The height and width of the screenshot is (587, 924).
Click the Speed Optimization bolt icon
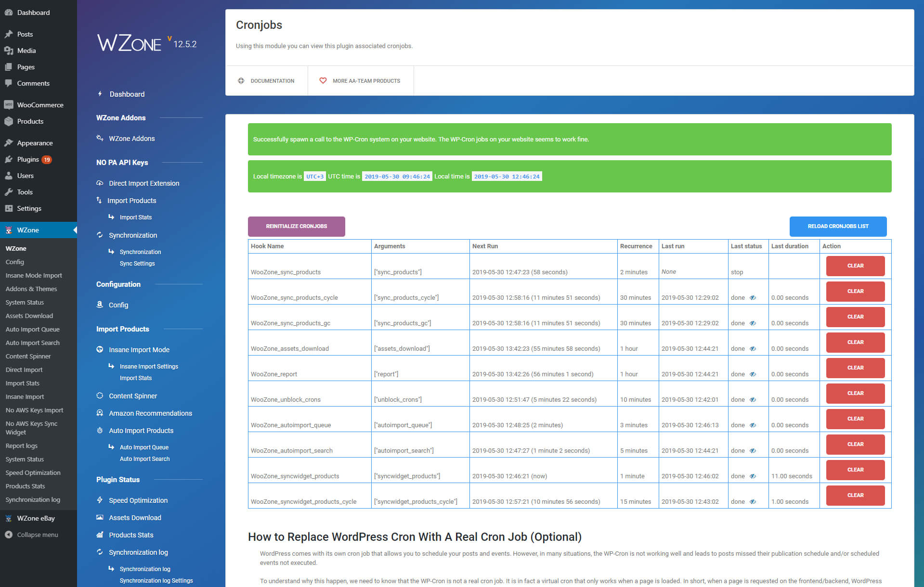pos(100,500)
